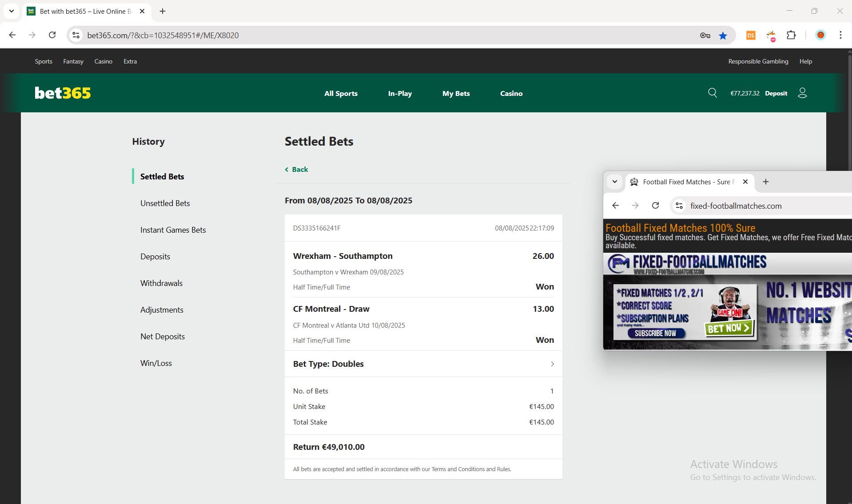Screen dimensions: 852x504
Task: Select Adjustments in History sidebar
Action: pos(162,310)
